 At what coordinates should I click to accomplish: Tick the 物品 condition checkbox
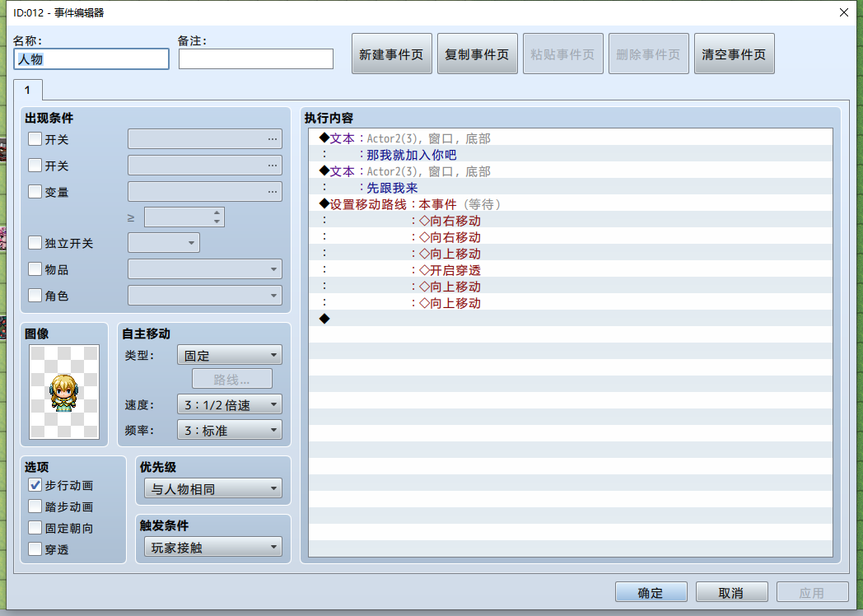pos(35,269)
